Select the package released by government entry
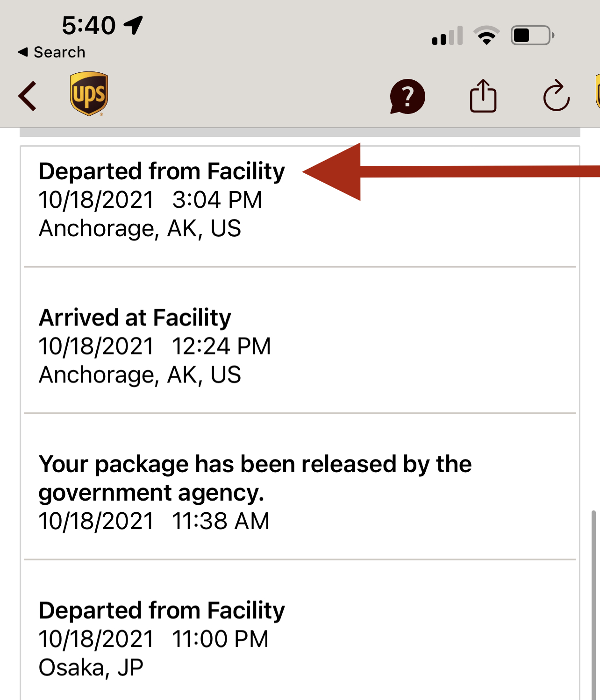The width and height of the screenshot is (600, 700). (x=300, y=487)
